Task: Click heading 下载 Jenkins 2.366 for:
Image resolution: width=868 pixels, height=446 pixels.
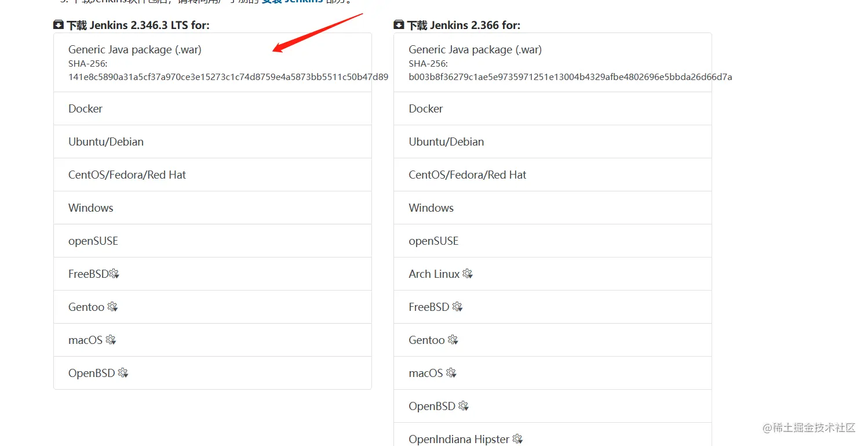Action: click(464, 25)
